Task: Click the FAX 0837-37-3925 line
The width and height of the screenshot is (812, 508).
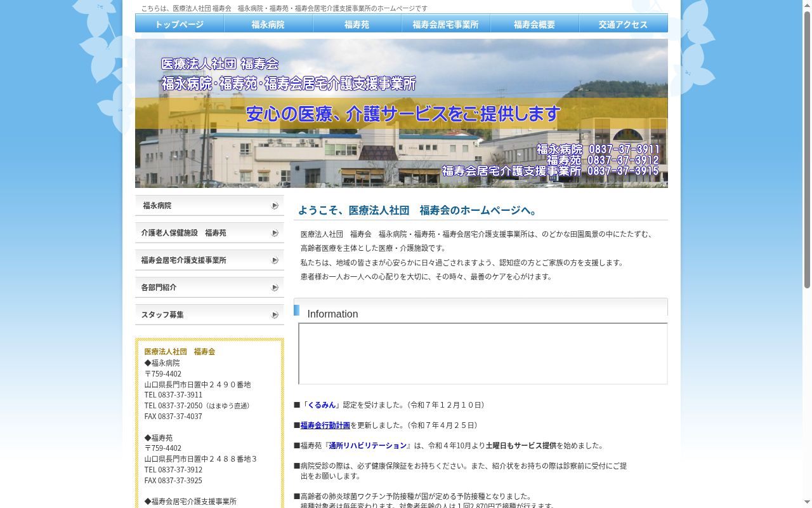Action: tap(173, 481)
